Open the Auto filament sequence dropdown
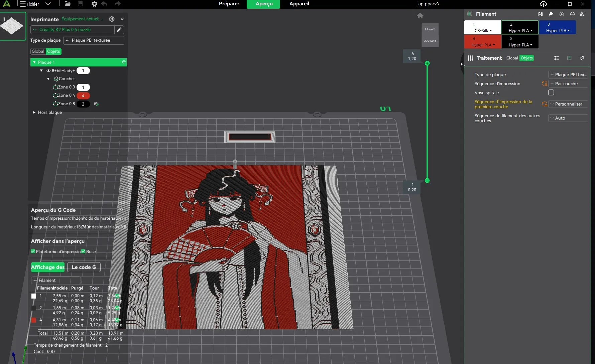This screenshot has height=364, width=595. coord(568,118)
